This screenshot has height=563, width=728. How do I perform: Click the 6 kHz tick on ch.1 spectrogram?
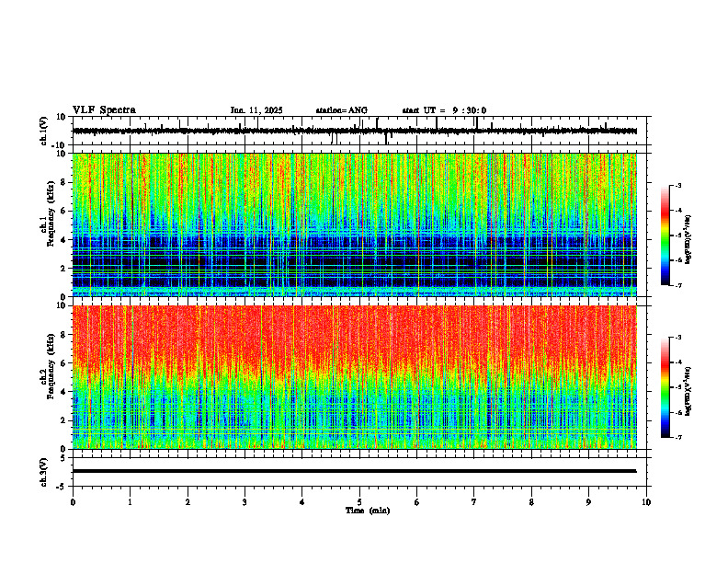63,212
